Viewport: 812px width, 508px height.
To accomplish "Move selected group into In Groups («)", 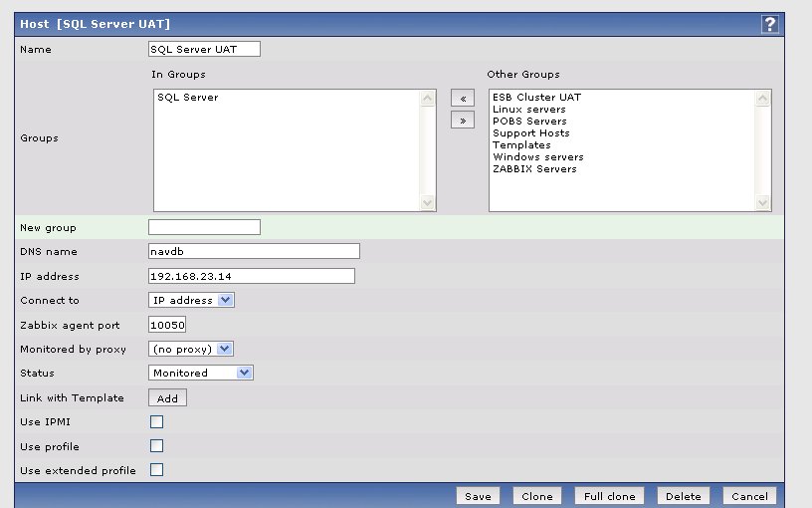I will [463, 98].
